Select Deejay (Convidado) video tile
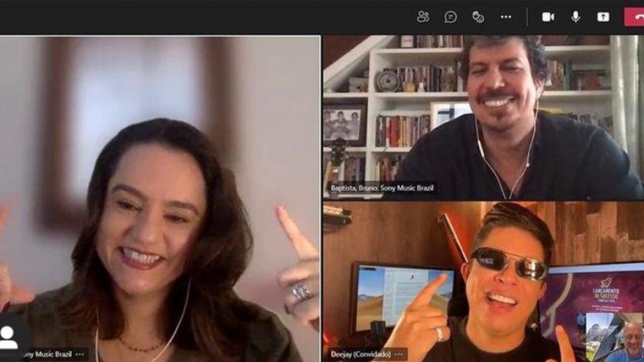Viewport: 644px width, 362px height. 483,282
